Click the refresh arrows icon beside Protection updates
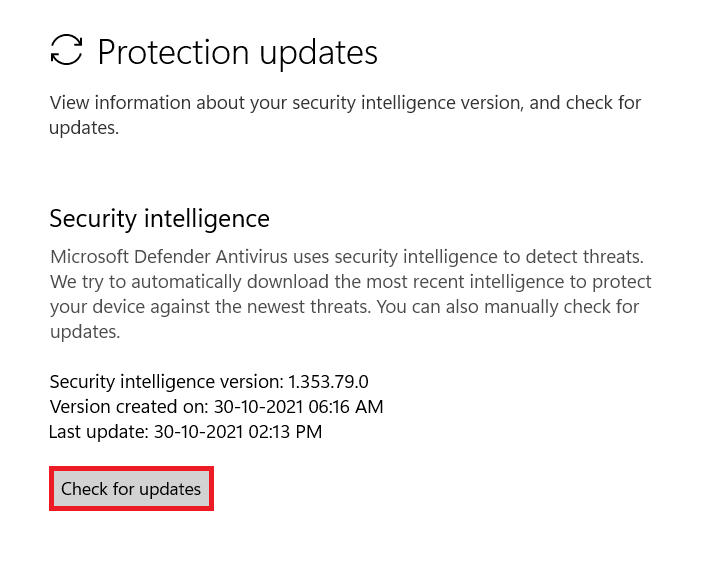Viewport: 716px width, 568px height. point(67,50)
